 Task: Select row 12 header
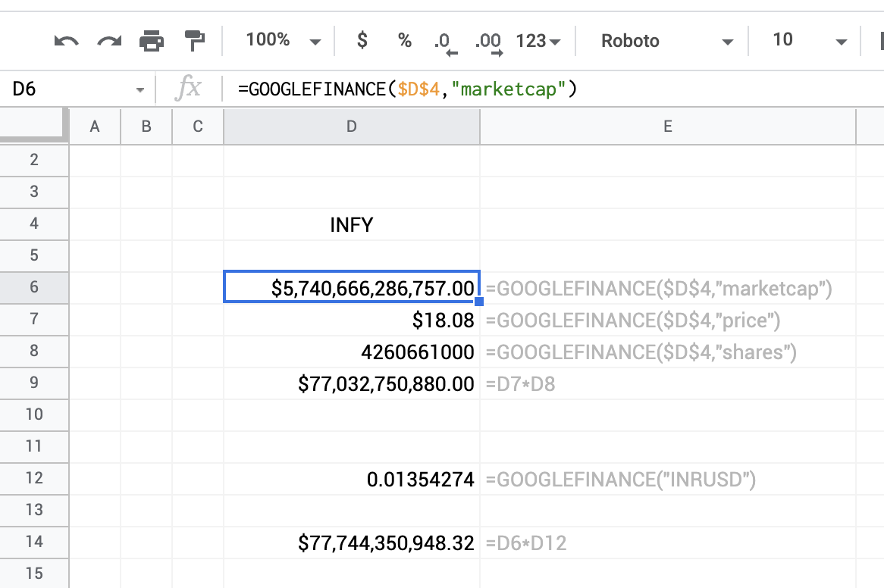click(34, 479)
